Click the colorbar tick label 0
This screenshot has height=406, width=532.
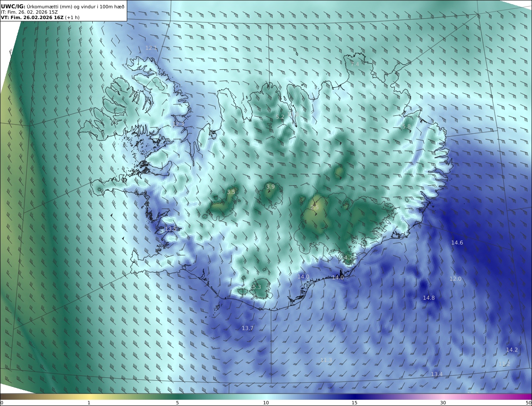pyautogui.click(x=2, y=403)
